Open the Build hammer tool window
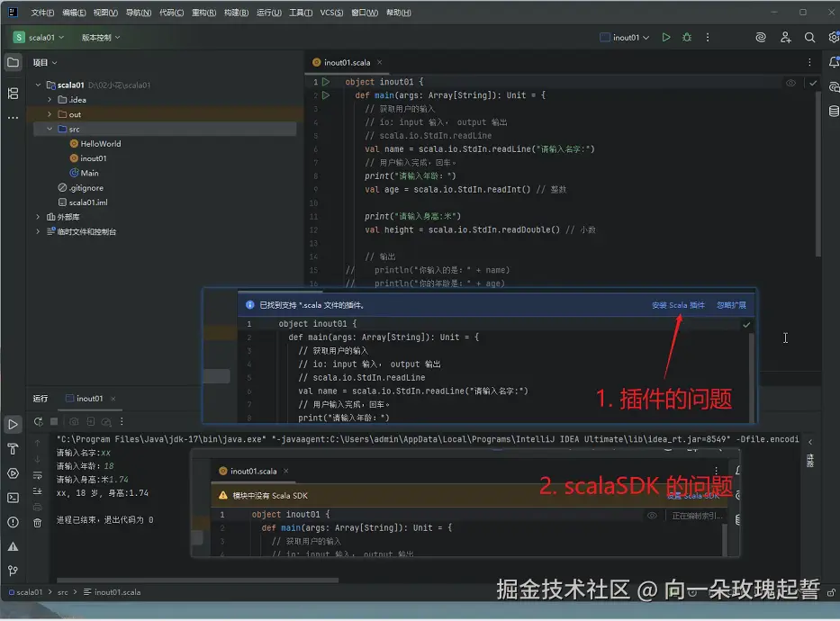The height and width of the screenshot is (621, 840). 13,449
